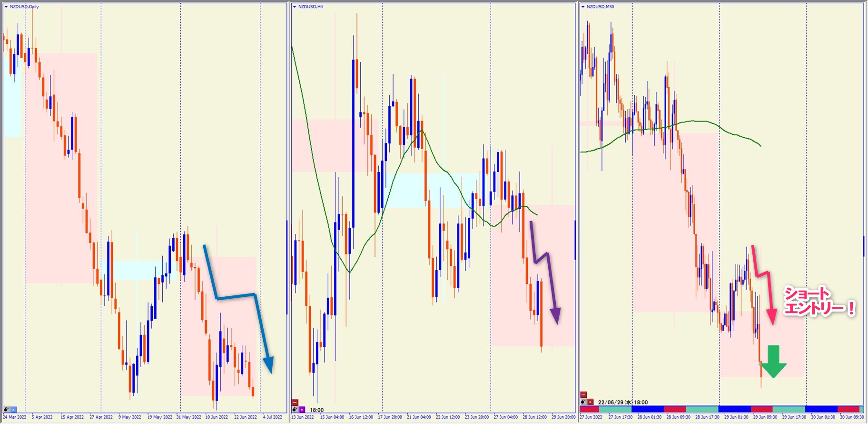This screenshot has height=424, width=868.
Task: Open the NZDUSD,Daily chart dropdown triangle
Action: pyautogui.click(x=6, y=7)
